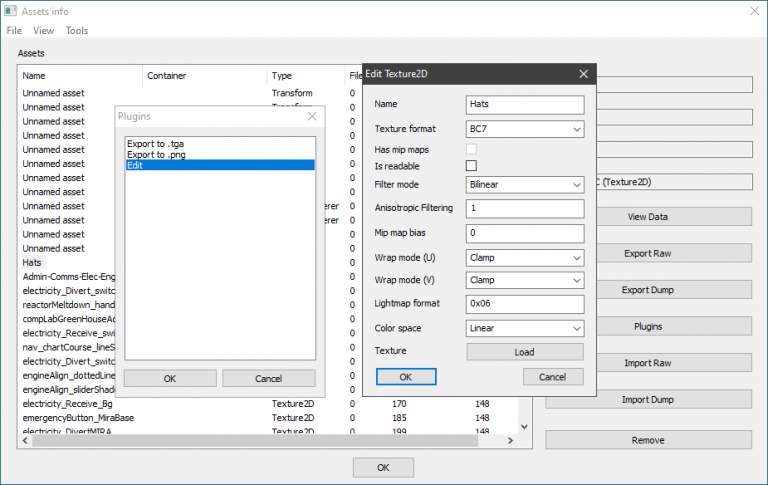Click the Anisotropic Filtering field

point(524,209)
